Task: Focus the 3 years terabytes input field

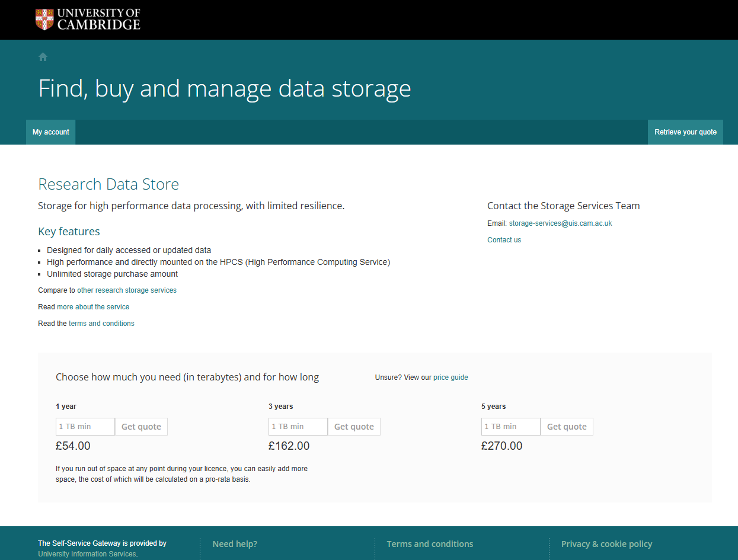Action: (298, 427)
